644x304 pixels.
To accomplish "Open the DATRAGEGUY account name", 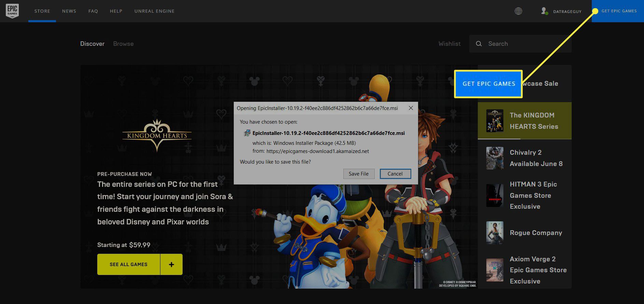I will click(x=567, y=12).
